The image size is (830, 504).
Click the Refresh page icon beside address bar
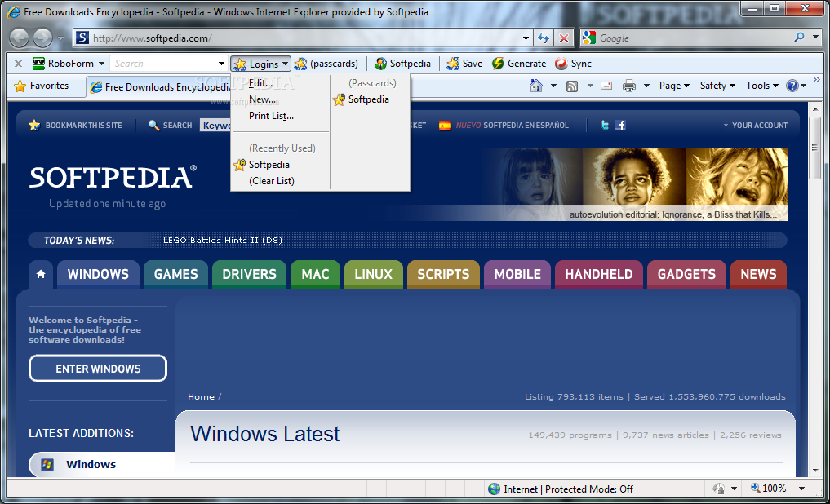point(544,38)
